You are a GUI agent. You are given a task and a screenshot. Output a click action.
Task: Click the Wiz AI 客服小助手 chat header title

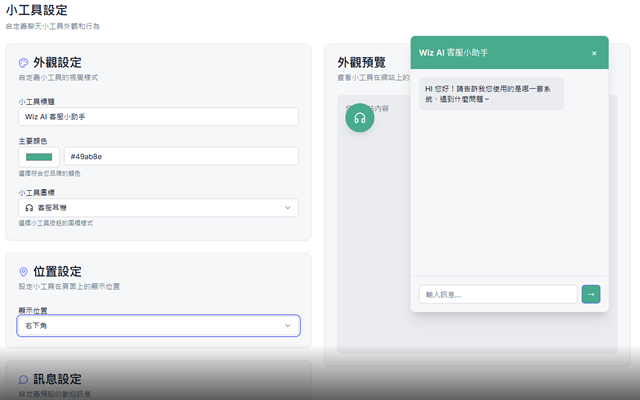[x=453, y=52]
